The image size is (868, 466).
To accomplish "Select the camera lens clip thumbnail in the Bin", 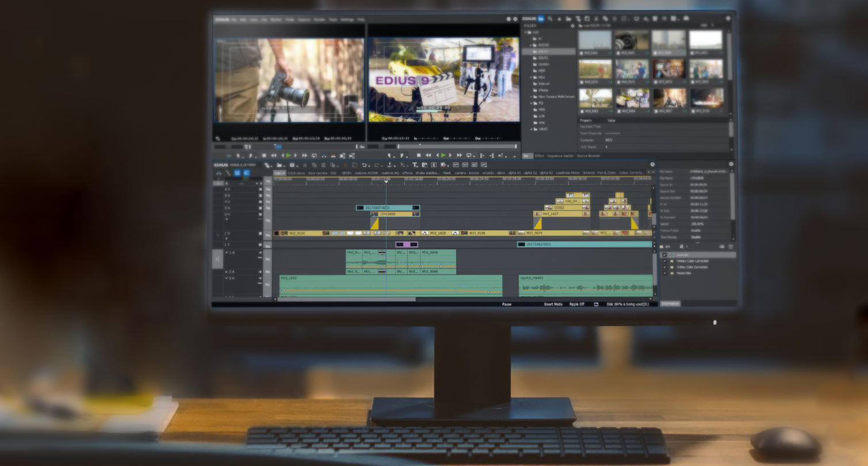I will (x=632, y=41).
